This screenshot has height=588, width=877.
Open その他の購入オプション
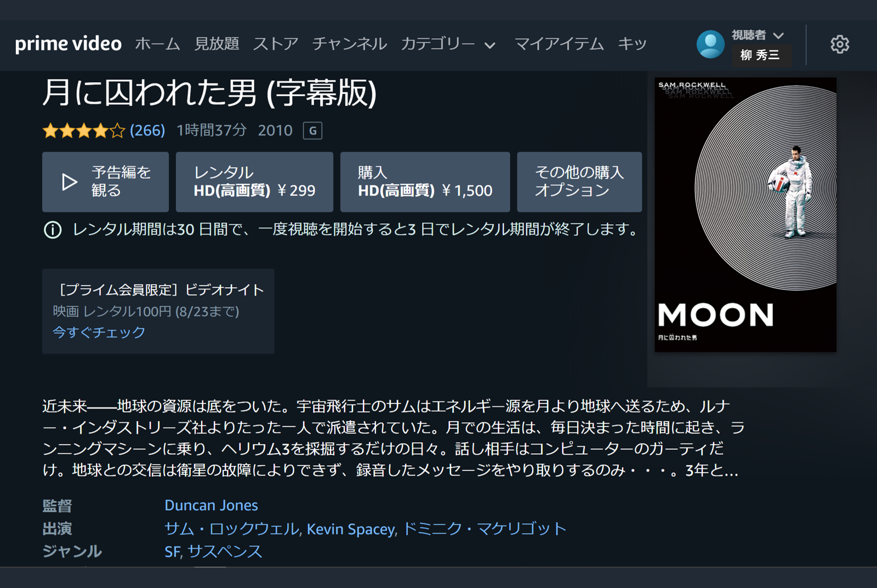coord(579,182)
